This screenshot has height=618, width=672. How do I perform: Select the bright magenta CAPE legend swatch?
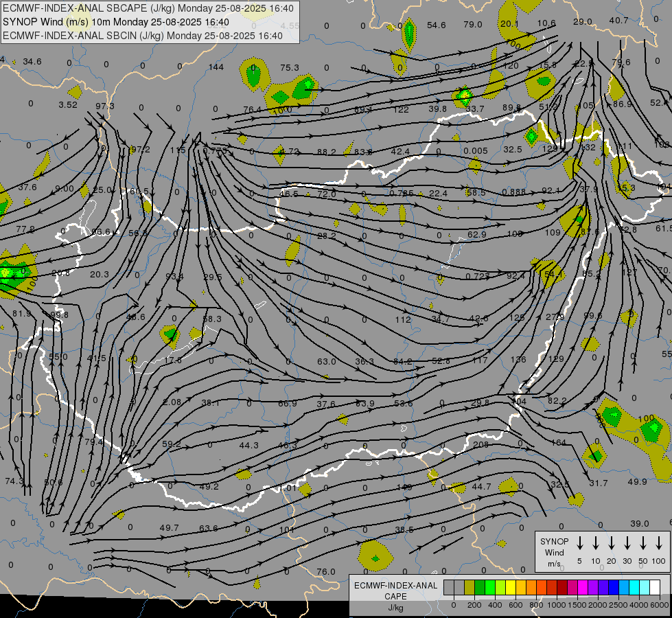click(x=583, y=587)
